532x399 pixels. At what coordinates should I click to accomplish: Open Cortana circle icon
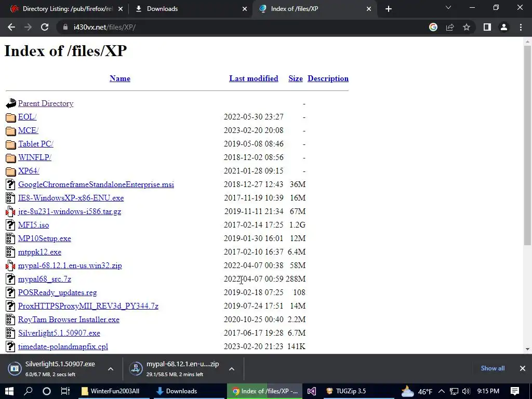(x=46, y=391)
